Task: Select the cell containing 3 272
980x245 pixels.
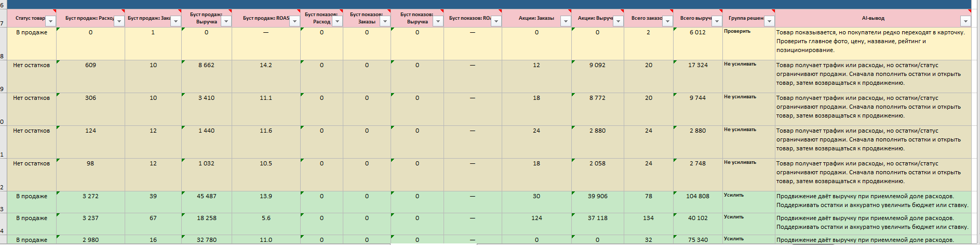Action: coord(90,202)
